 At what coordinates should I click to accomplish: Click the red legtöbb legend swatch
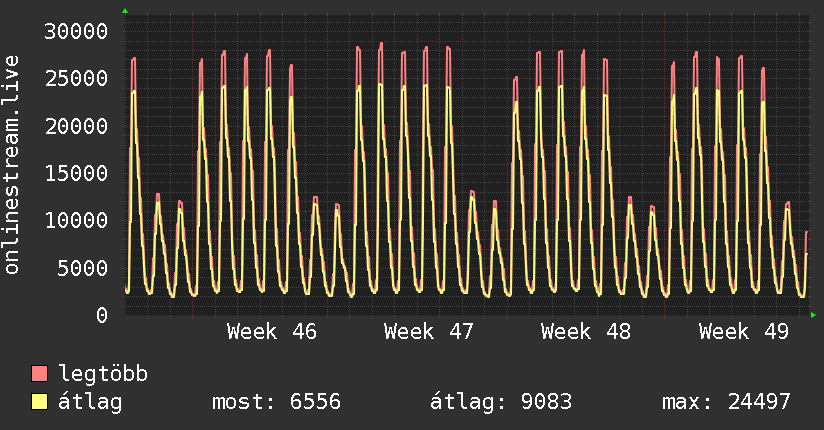tap(40, 374)
